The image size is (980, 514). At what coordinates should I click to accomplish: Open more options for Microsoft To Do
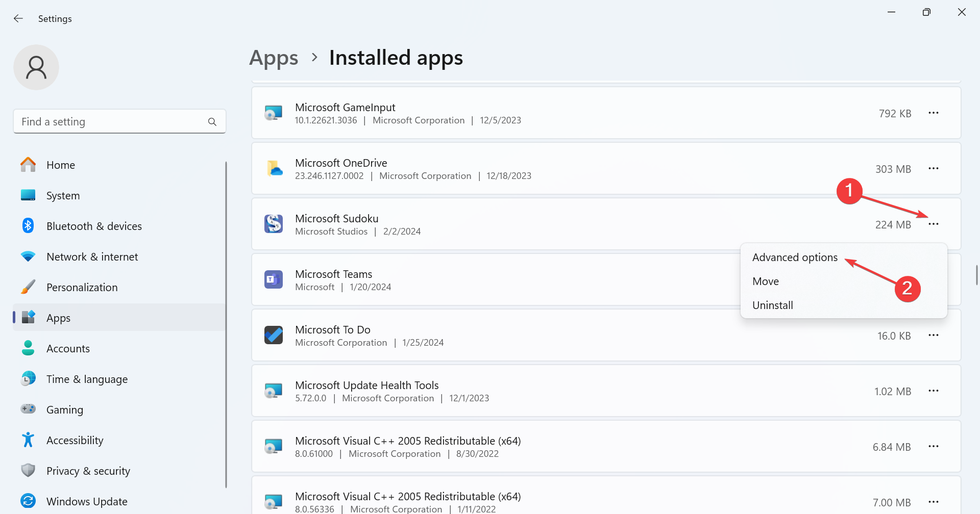point(934,335)
